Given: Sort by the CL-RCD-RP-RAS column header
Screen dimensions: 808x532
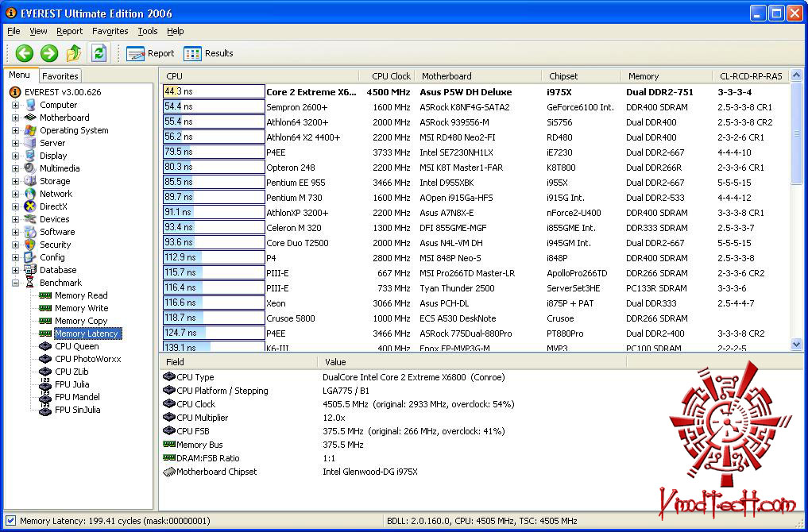Looking at the screenshot, I should [751, 76].
